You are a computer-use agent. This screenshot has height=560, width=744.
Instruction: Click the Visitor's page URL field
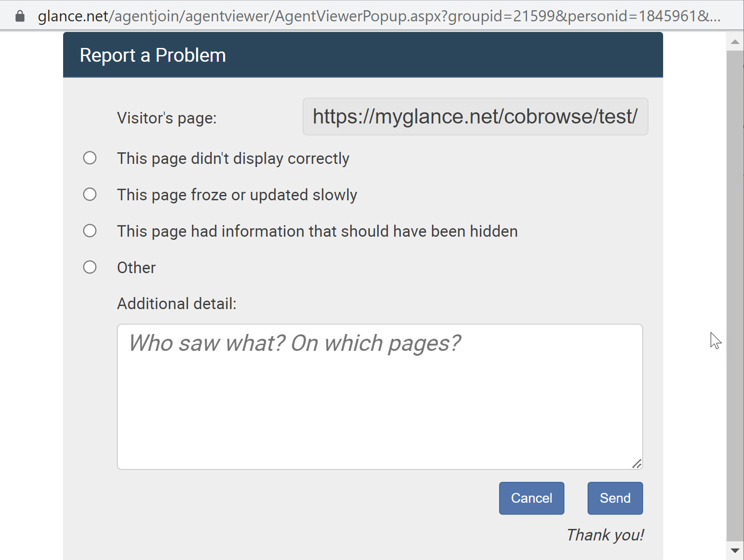[x=475, y=117]
